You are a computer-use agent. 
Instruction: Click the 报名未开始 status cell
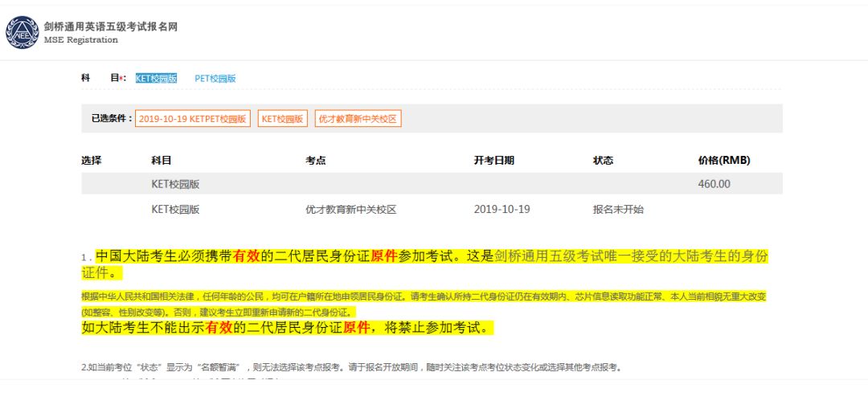pos(618,210)
